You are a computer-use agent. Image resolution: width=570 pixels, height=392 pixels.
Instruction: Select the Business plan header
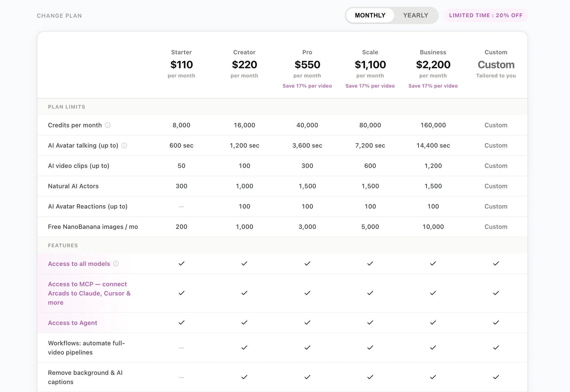433,52
